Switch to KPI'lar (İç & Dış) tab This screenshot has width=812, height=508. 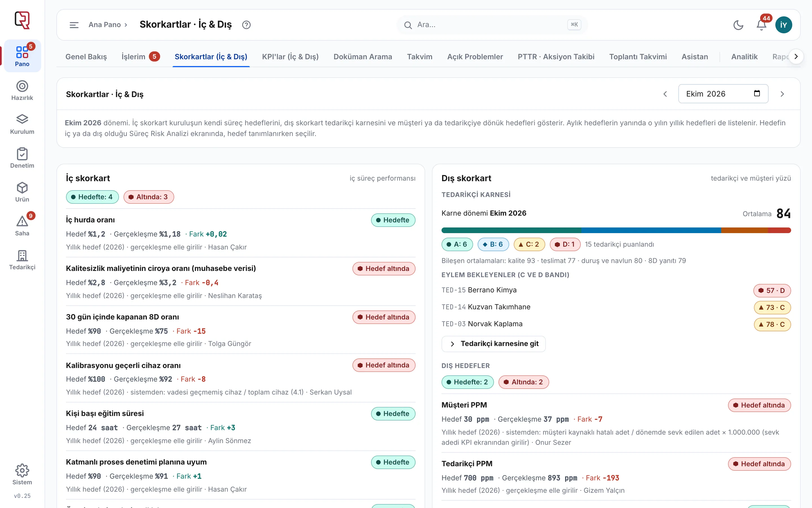click(290, 57)
